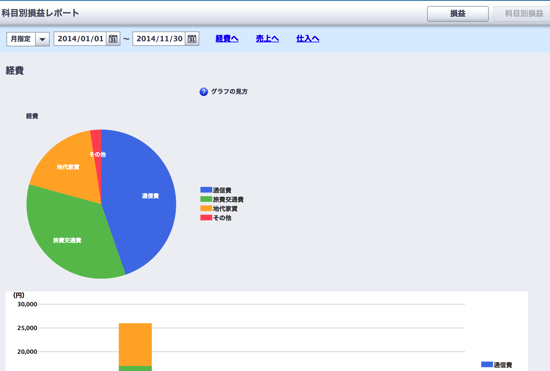Screen dimensions: 550x371
Task: Click the start date field 2014/01/01
Action: (80, 39)
